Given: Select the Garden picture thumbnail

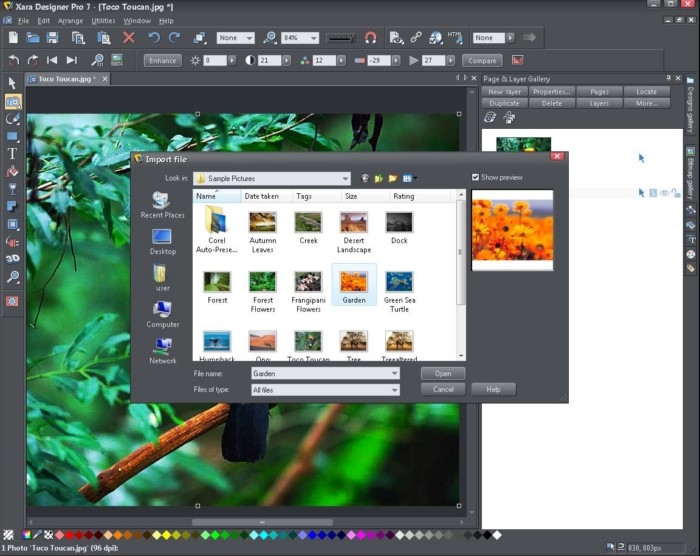Looking at the screenshot, I should (x=354, y=284).
